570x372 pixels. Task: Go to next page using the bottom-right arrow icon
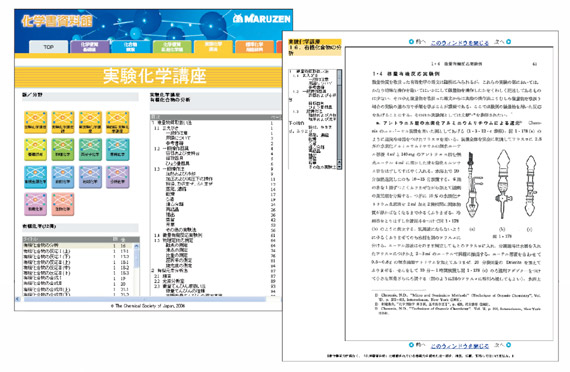[x=509, y=345]
